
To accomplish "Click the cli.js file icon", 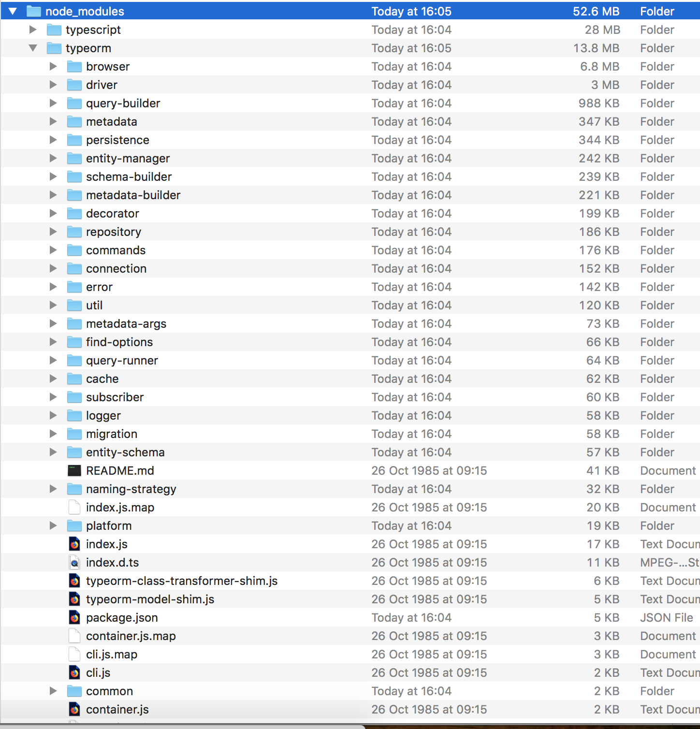I will pos(74,672).
